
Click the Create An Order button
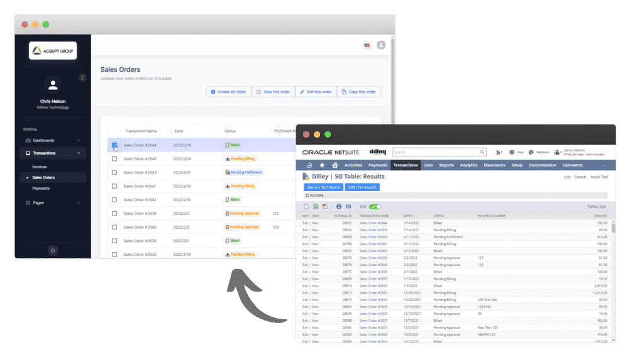(x=228, y=92)
